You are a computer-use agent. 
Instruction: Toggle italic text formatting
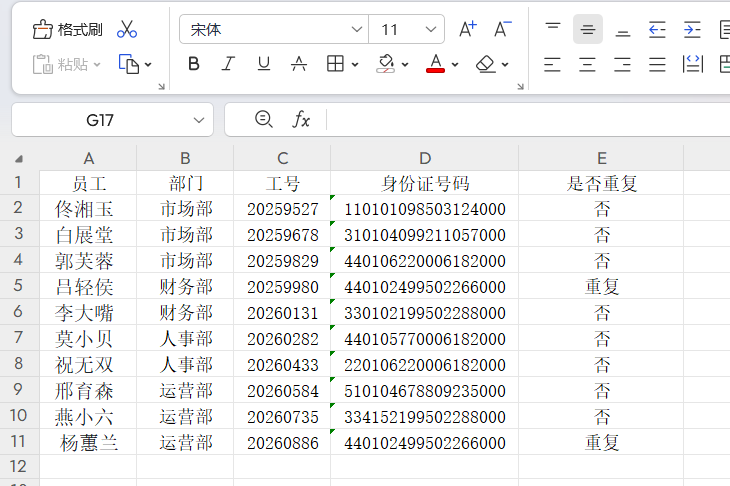tap(228, 64)
